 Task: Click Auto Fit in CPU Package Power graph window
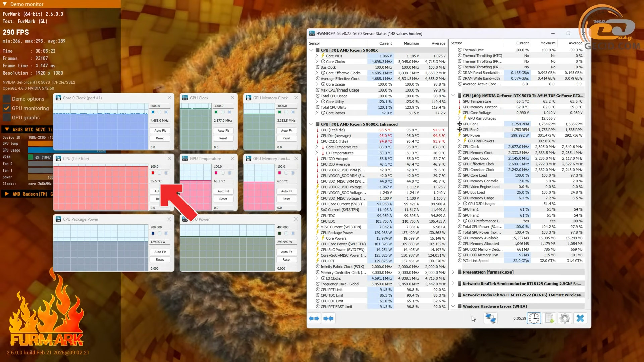coord(160,252)
